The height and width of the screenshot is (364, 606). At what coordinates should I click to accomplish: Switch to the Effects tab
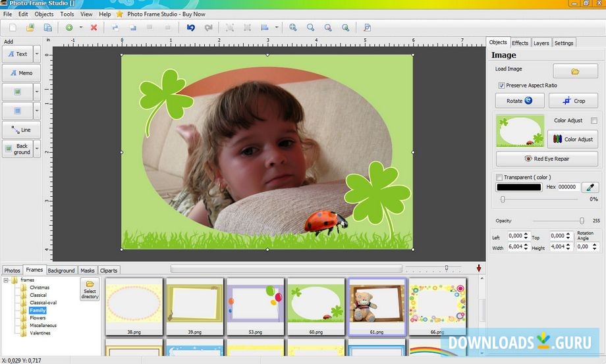[520, 43]
